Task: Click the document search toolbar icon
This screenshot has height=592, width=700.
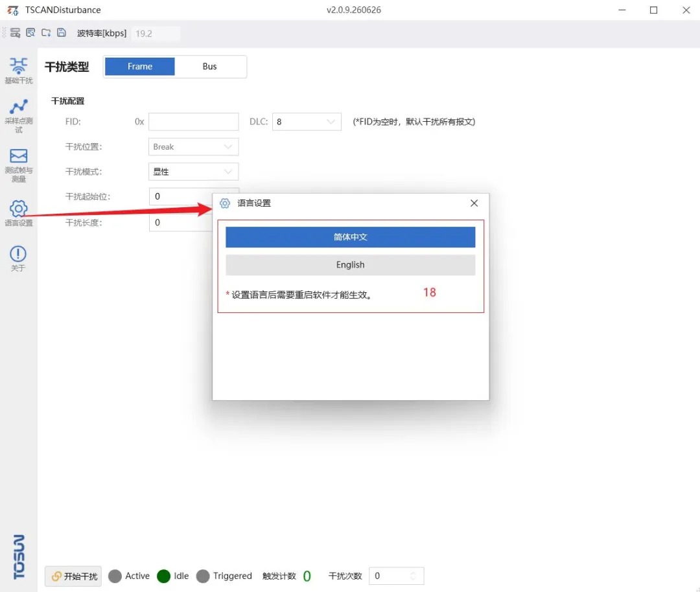Action: [30, 32]
